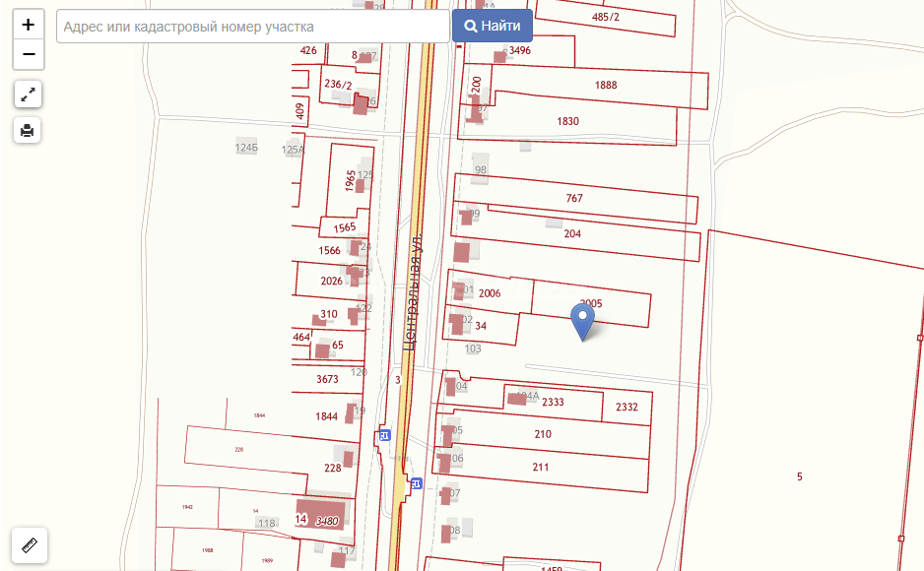This screenshot has width=924, height=571.
Task: Click on parcel 767
Action: point(574,199)
